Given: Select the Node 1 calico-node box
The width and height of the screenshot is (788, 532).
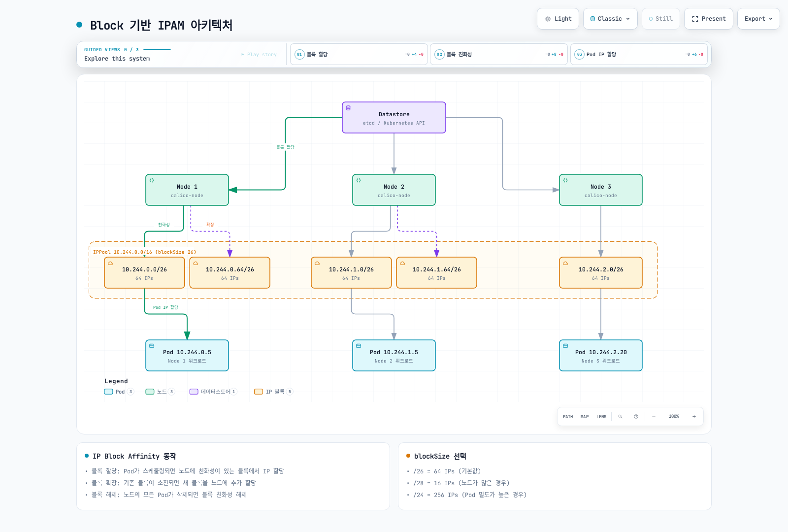Looking at the screenshot, I should 187,190.
